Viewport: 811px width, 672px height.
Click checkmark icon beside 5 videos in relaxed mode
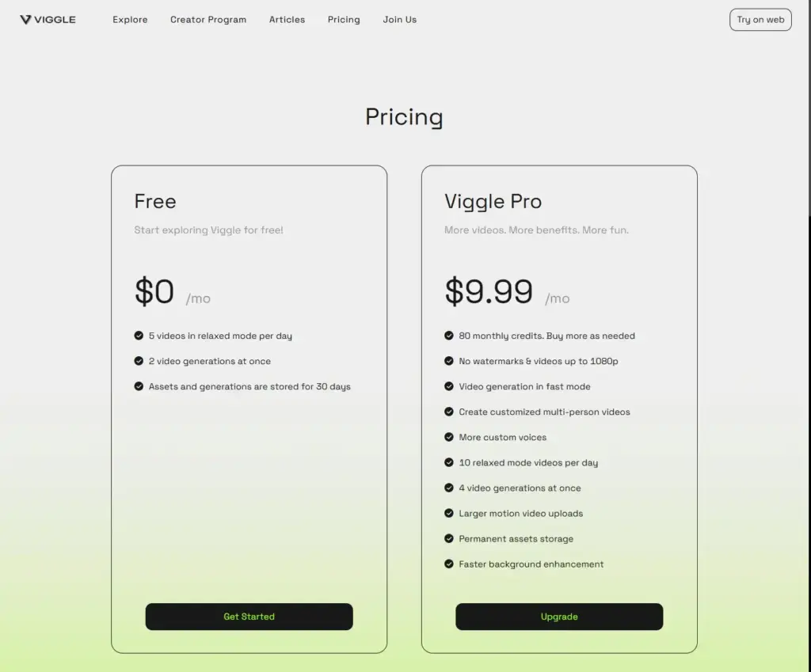point(139,336)
